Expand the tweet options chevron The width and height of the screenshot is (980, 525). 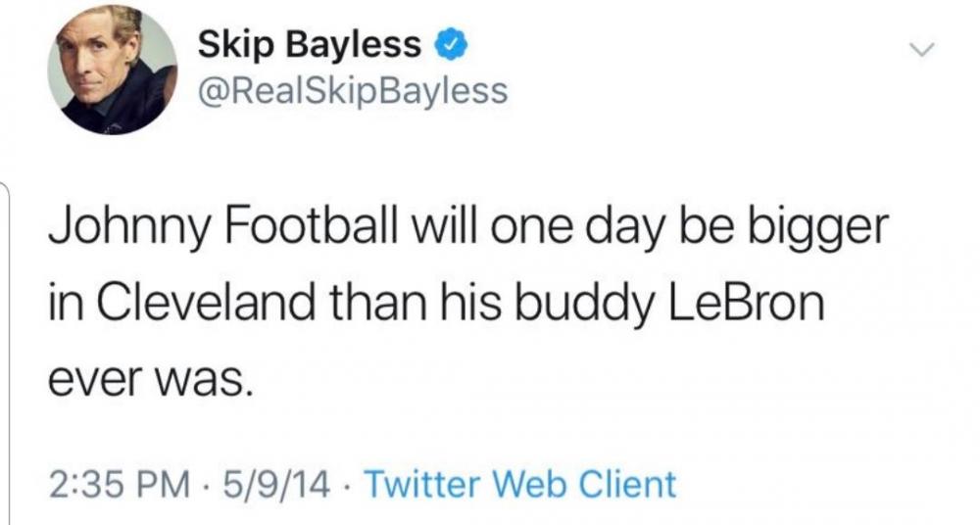point(922,49)
